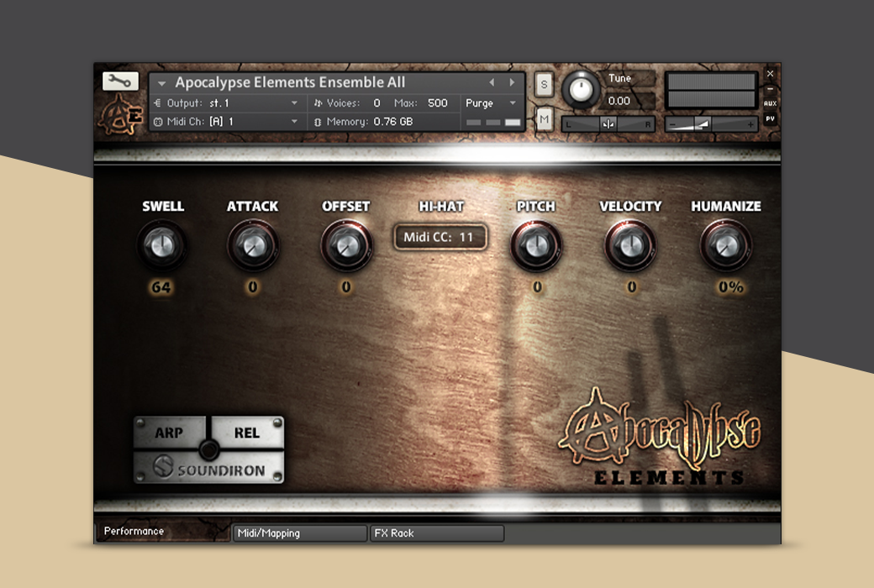The width and height of the screenshot is (874, 588).
Task: Click the Memory icon
Action: pyautogui.click(x=318, y=122)
